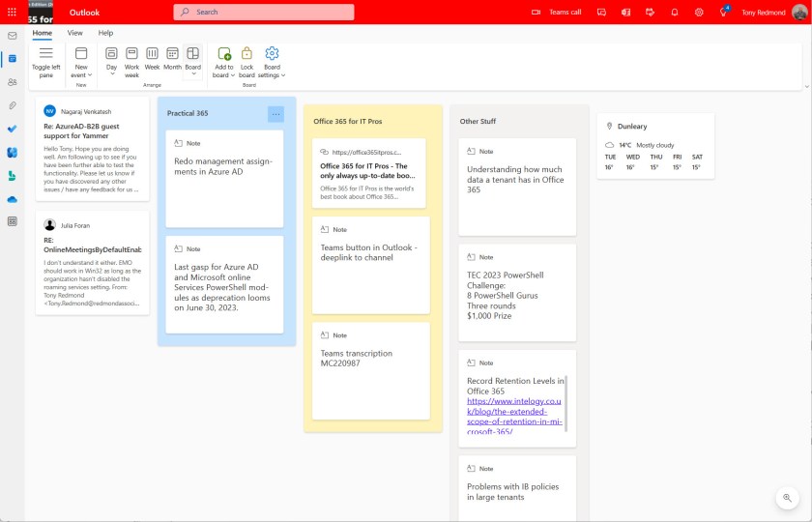Open Practical 365 list more options menu
Screen dimensions: 812x522
[276, 114]
